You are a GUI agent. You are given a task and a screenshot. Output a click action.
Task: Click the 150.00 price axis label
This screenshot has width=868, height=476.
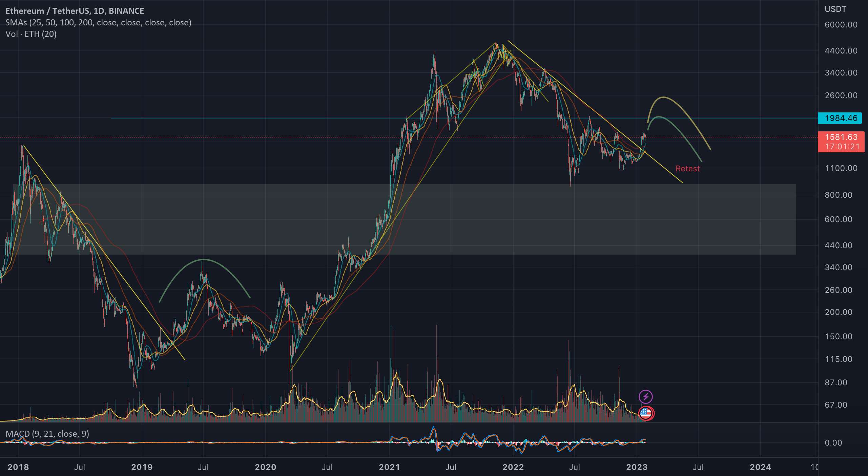click(838, 337)
